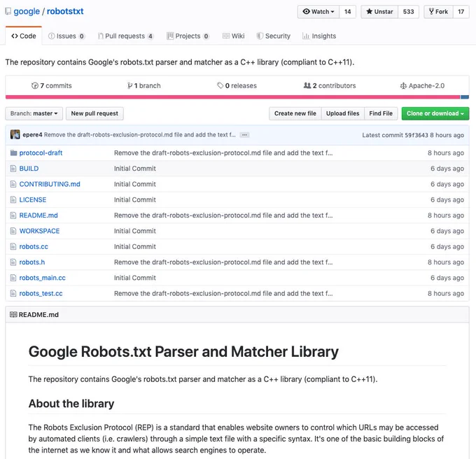Open the 0 releases page

237,85
